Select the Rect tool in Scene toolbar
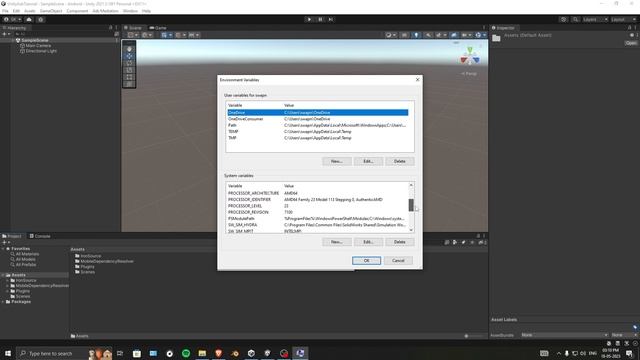 129,77
